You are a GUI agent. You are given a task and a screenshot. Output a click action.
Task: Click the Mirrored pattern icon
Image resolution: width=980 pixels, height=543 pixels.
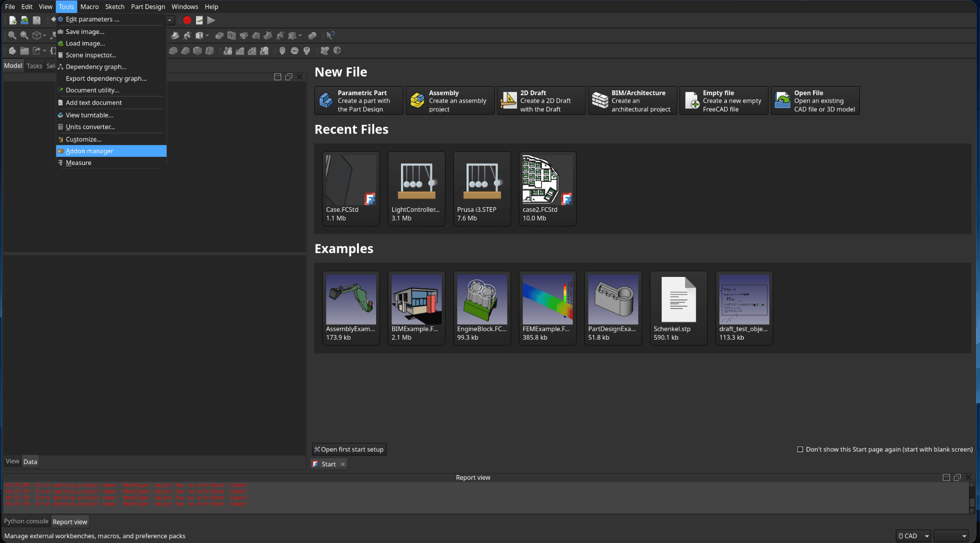(x=228, y=51)
